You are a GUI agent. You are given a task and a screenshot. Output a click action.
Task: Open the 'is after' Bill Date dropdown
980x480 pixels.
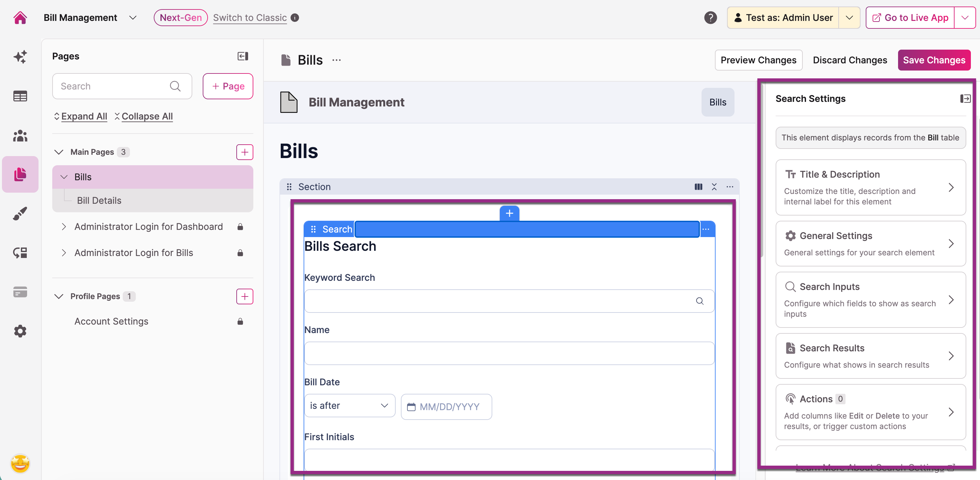[x=349, y=406]
